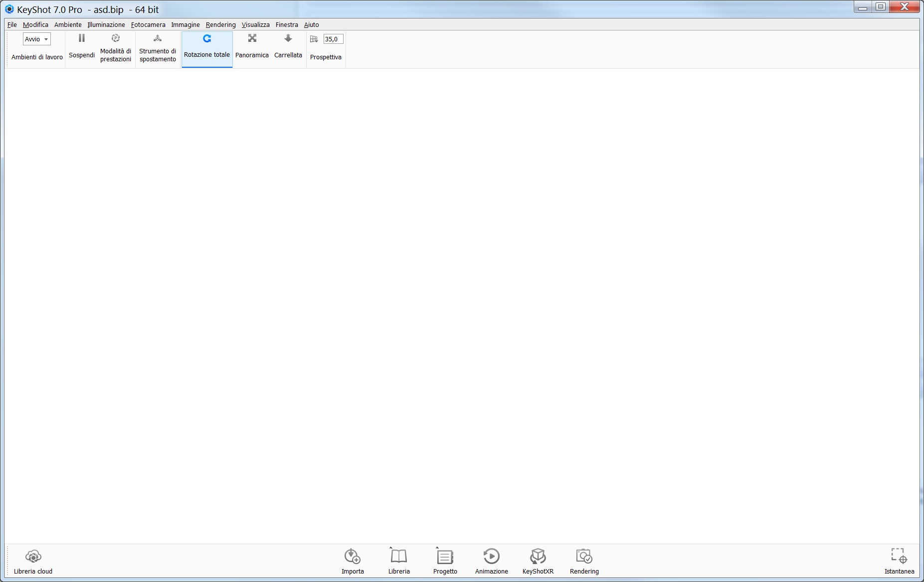Viewport: 924px width, 582px height.
Task: Toggle Modalità di prestazioni
Action: coord(116,48)
